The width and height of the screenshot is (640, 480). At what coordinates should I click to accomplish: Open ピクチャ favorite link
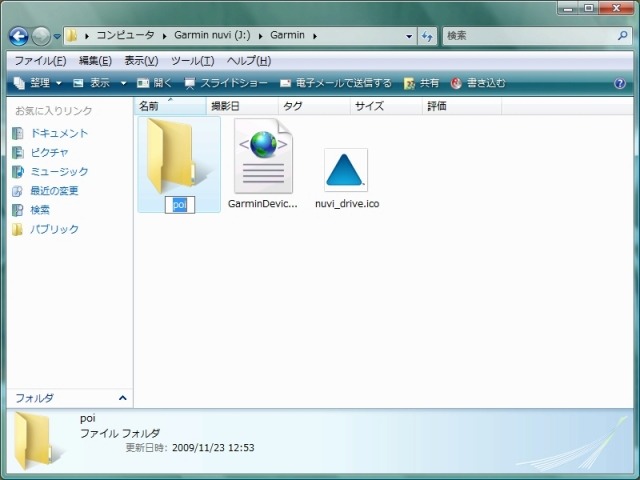(x=49, y=152)
